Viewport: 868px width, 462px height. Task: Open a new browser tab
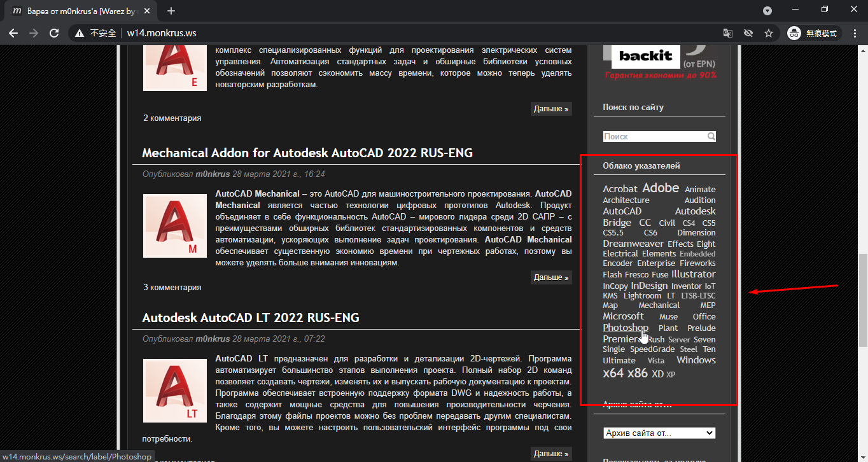[171, 11]
